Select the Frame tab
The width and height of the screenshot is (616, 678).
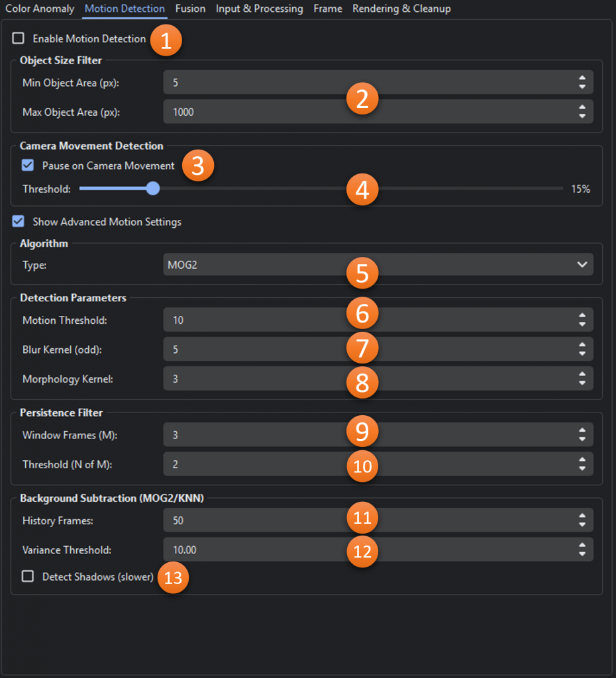coord(328,9)
